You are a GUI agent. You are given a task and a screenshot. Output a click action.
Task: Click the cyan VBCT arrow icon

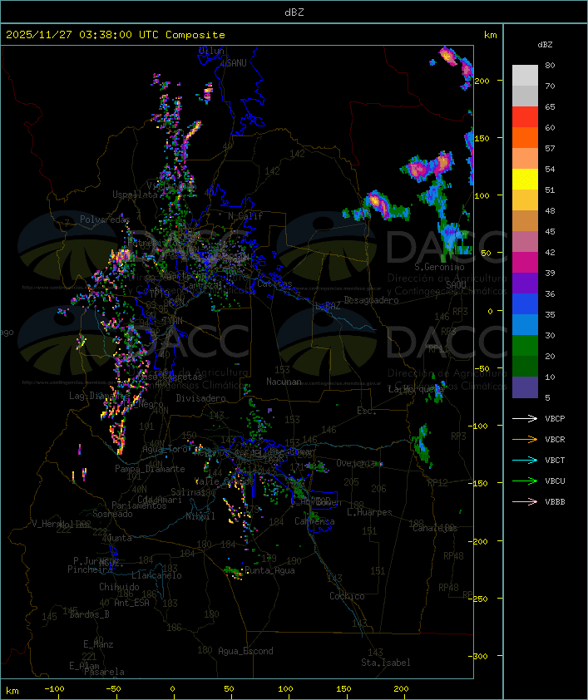click(525, 460)
